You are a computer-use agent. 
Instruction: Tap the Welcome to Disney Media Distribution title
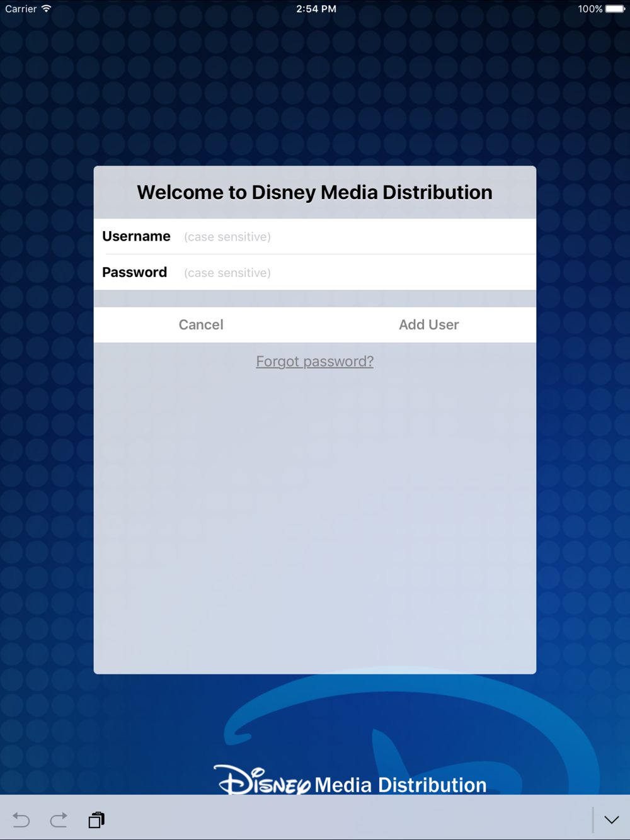tap(314, 192)
